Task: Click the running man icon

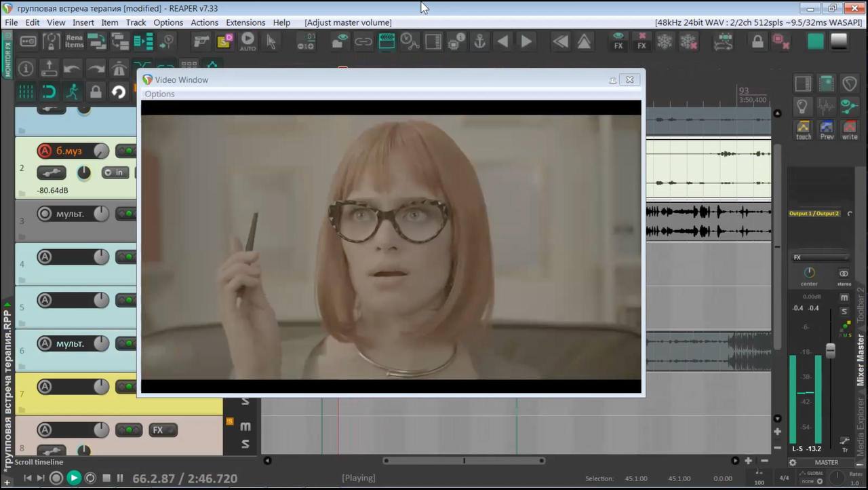Action: (x=72, y=92)
